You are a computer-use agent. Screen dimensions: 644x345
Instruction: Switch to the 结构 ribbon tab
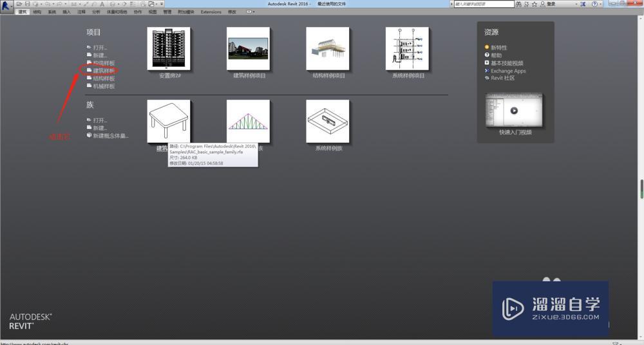click(x=37, y=12)
